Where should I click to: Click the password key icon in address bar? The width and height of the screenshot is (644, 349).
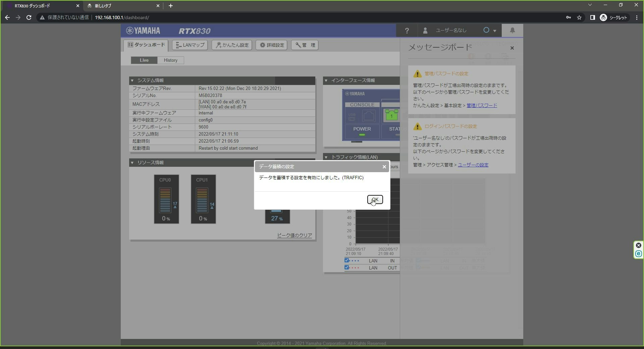tap(569, 17)
